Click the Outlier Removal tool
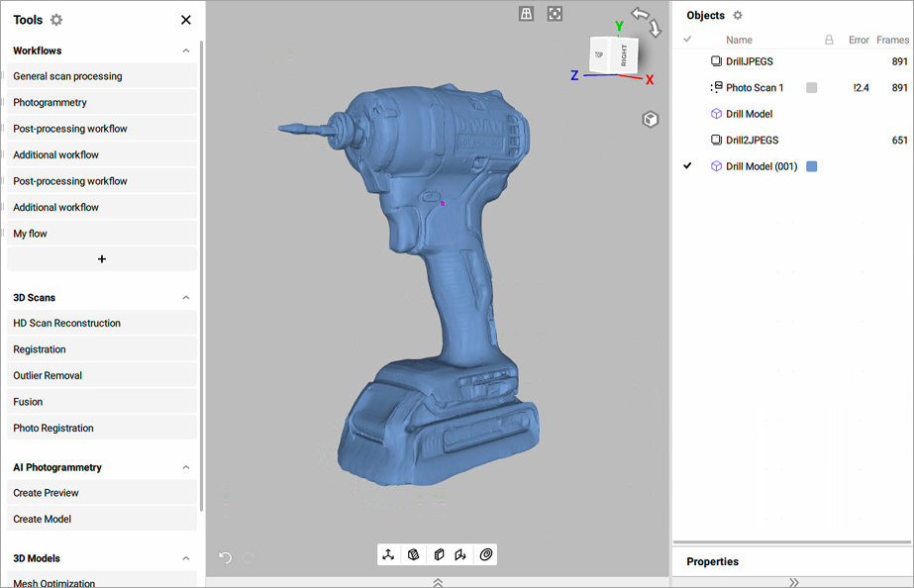The width and height of the screenshot is (914, 588). 101,376
